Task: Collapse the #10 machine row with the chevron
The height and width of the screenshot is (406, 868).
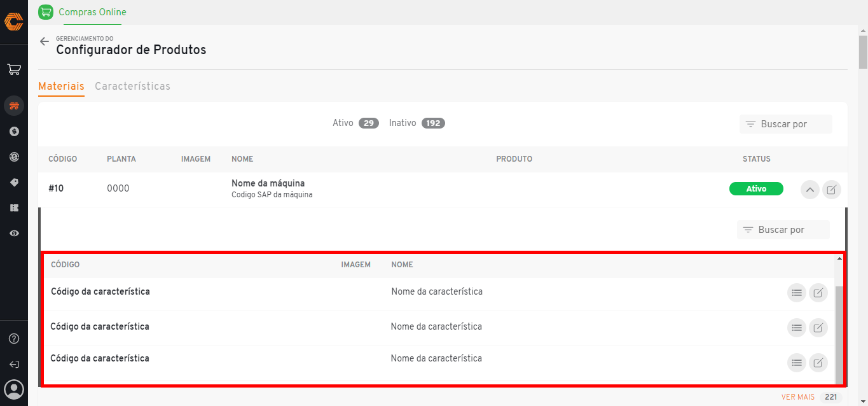Action: 809,190
